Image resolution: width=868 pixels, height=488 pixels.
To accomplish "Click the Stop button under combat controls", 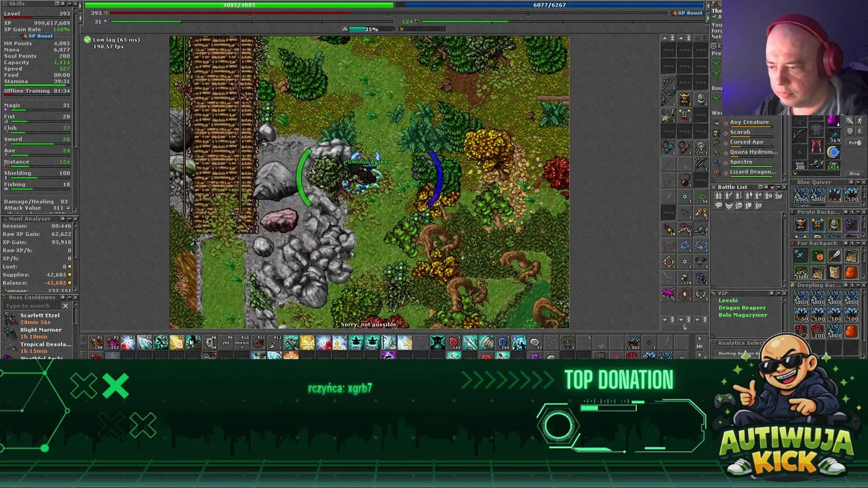I will (x=854, y=174).
